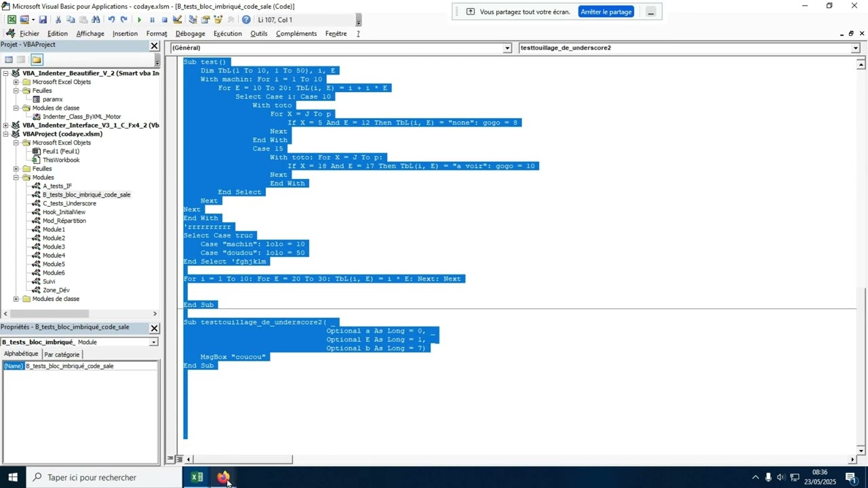Collapse the VBA_Indenter_Beautifier_V_2 project
The height and width of the screenshot is (488, 868).
pos(6,73)
